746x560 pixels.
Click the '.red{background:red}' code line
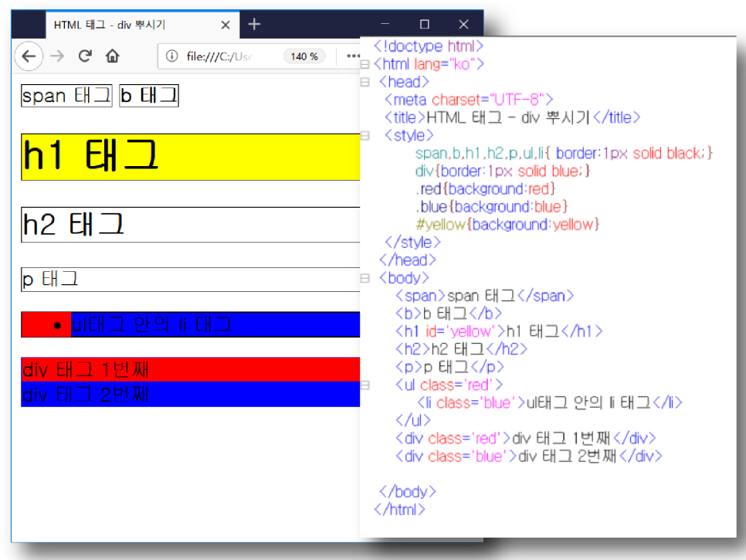[486, 189]
